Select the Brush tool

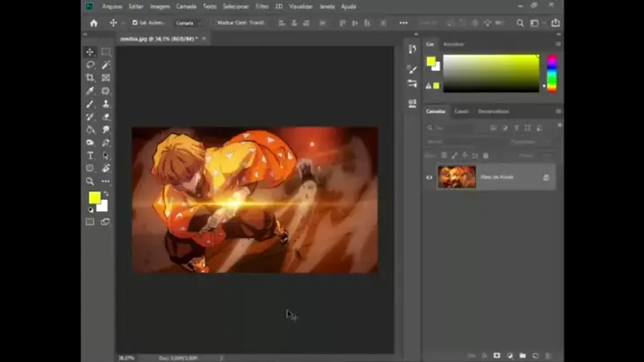click(x=90, y=104)
